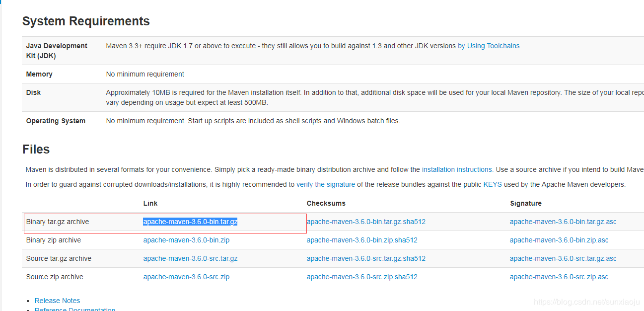Download apache-maven-3.6.0-src.tar.gz

[x=190, y=258]
